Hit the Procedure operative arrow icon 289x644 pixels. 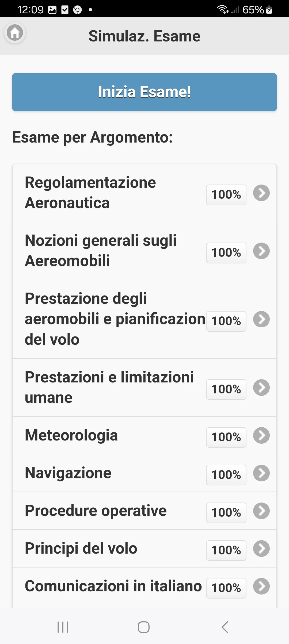(x=261, y=511)
